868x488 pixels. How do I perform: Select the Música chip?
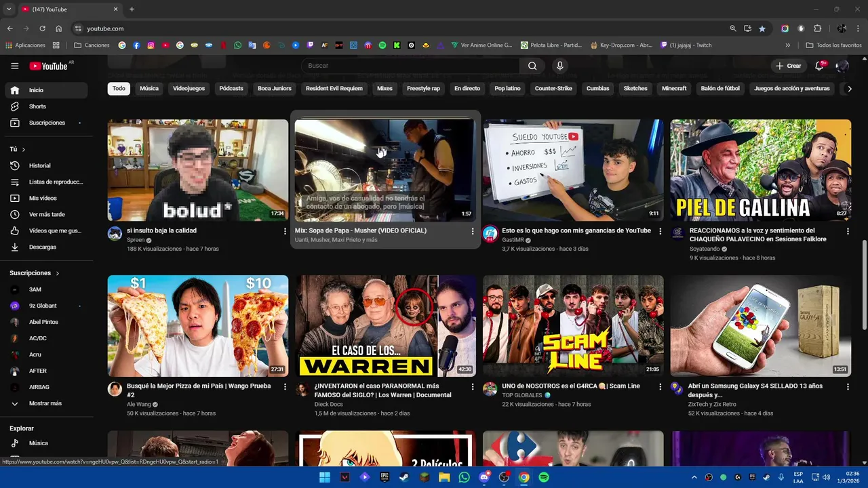pos(149,89)
